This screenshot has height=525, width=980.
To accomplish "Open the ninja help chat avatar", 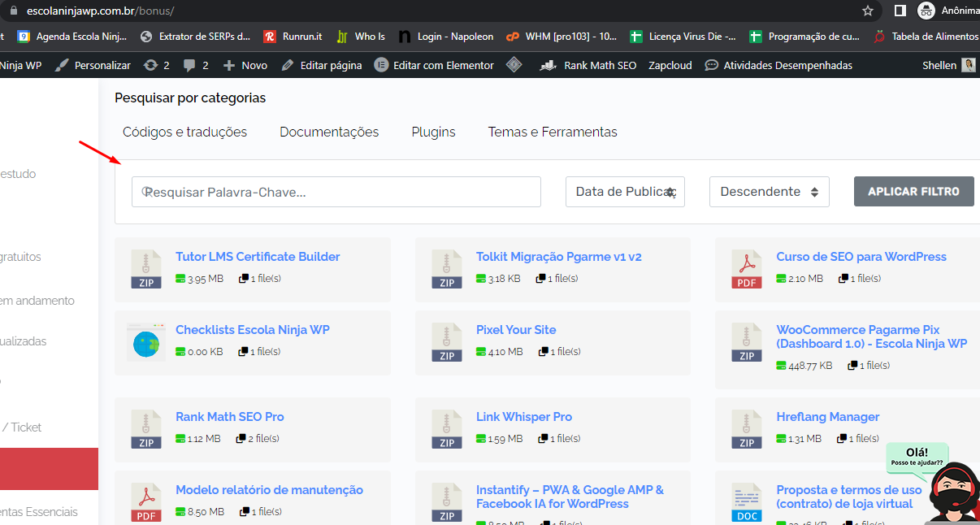I will click(953, 494).
